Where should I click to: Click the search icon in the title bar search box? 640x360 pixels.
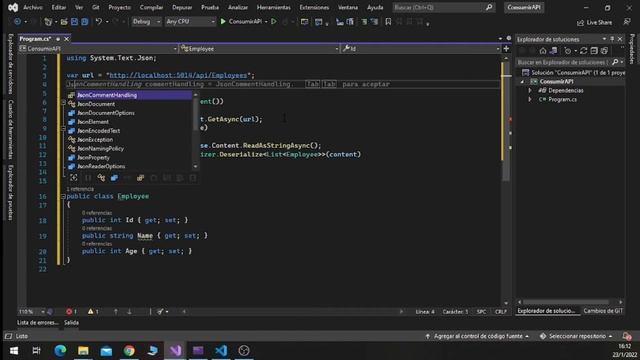coord(489,7)
